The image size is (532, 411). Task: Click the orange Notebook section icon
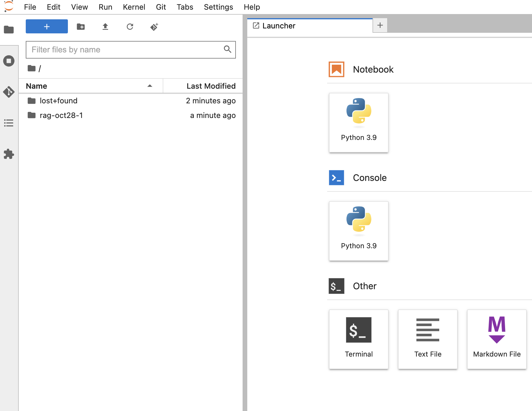337,69
